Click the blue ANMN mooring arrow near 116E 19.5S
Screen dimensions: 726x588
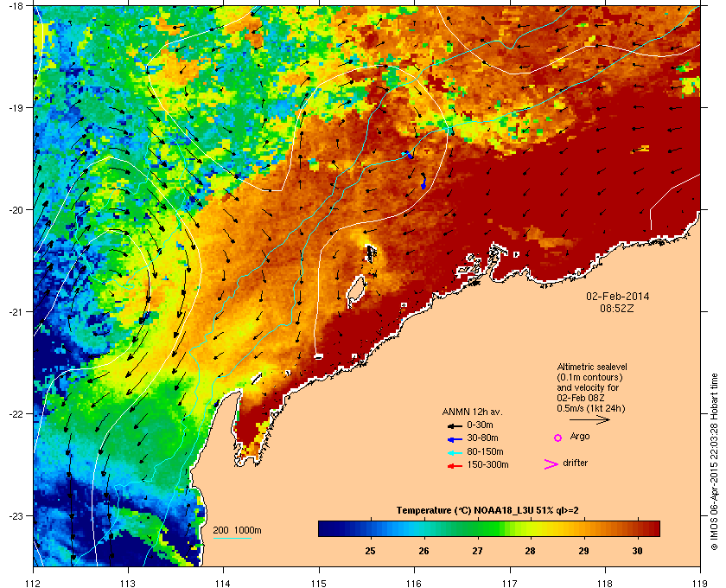408,155
